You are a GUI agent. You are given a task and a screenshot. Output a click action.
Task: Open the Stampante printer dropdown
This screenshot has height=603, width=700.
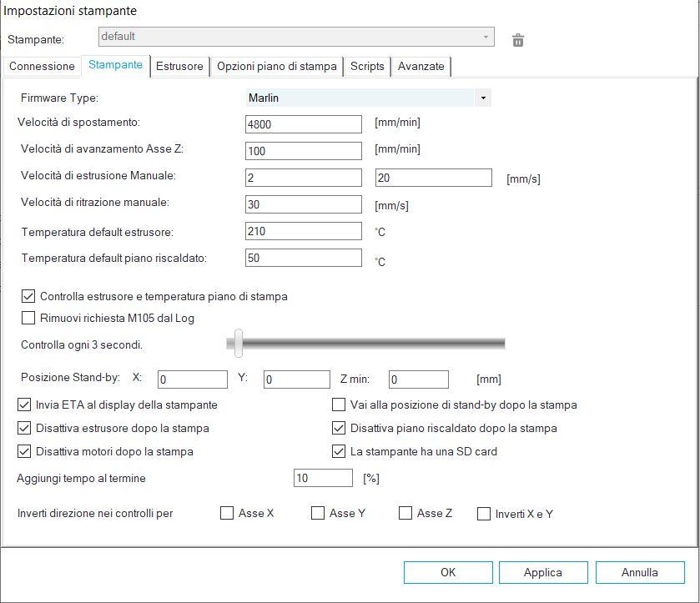tap(295, 37)
